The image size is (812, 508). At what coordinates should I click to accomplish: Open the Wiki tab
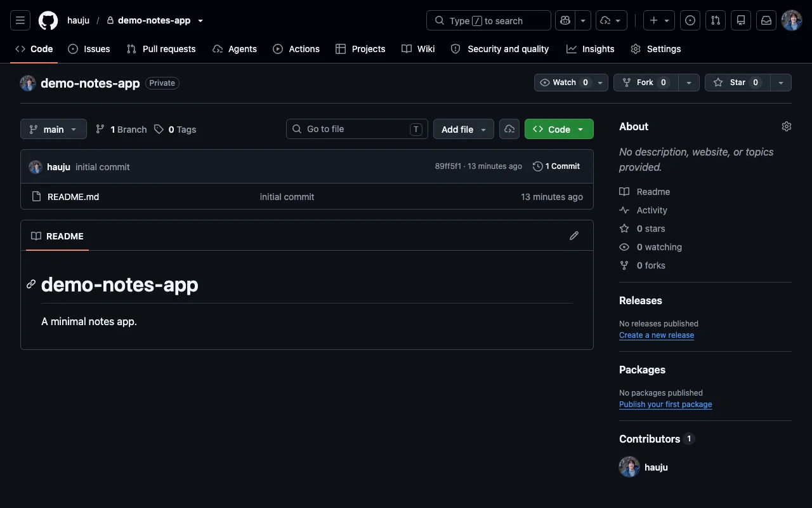pyautogui.click(x=418, y=49)
